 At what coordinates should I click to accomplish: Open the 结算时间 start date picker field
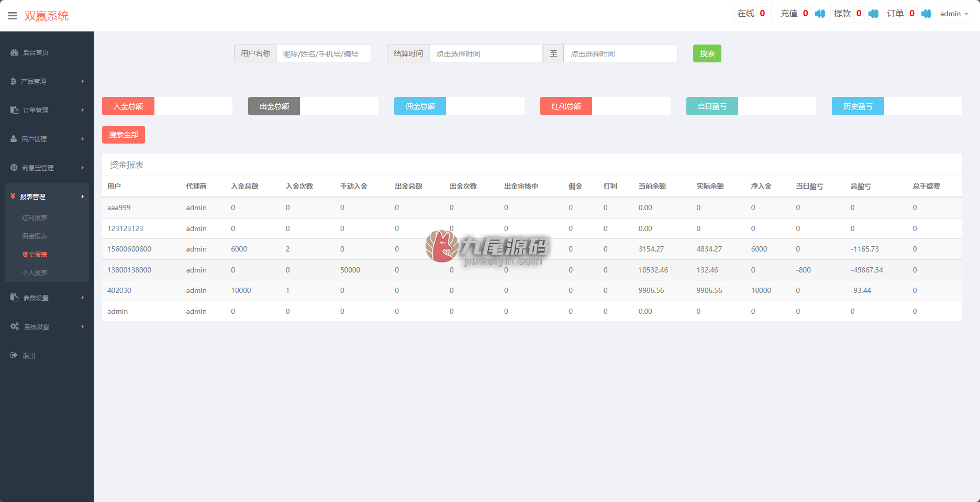pyautogui.click(x=486, y=53)
